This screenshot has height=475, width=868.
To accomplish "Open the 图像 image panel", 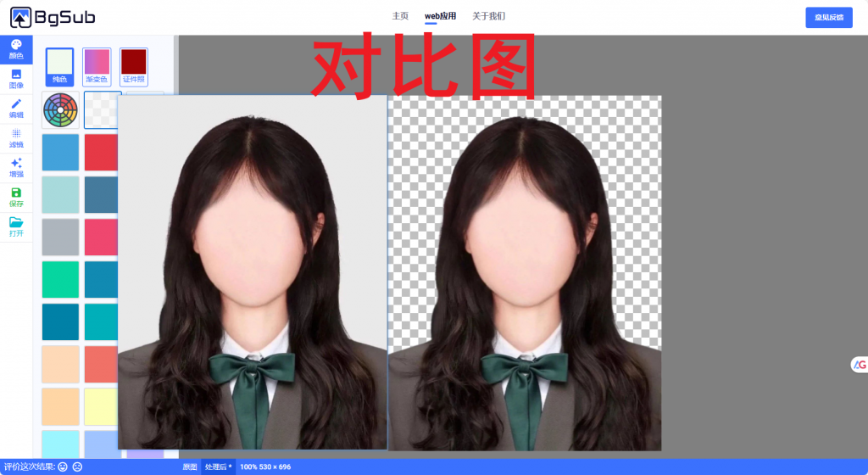I will (16, 79).
